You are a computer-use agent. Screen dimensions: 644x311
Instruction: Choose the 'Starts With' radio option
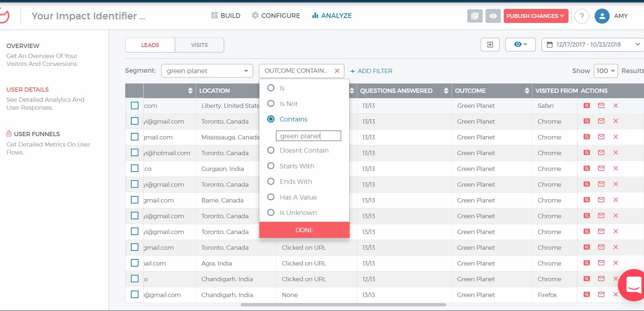coord(271,166)
